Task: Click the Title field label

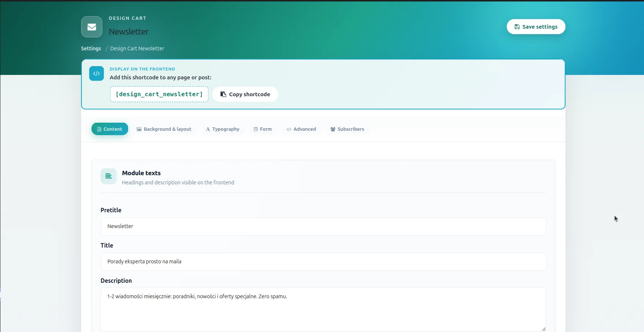Action: [x=107, y=245]
